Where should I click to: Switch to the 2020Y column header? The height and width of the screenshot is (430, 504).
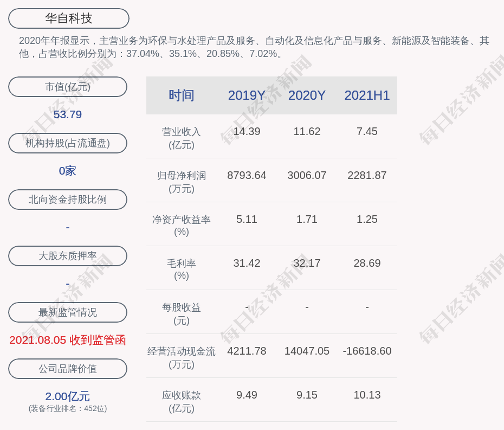(x=307, y=95)
